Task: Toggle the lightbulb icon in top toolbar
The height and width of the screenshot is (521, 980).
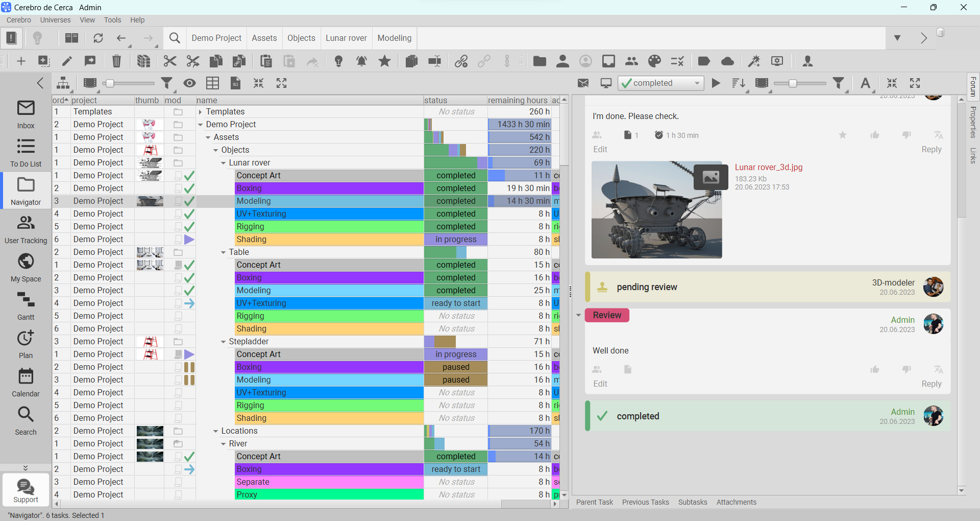Action: [37, 38]
